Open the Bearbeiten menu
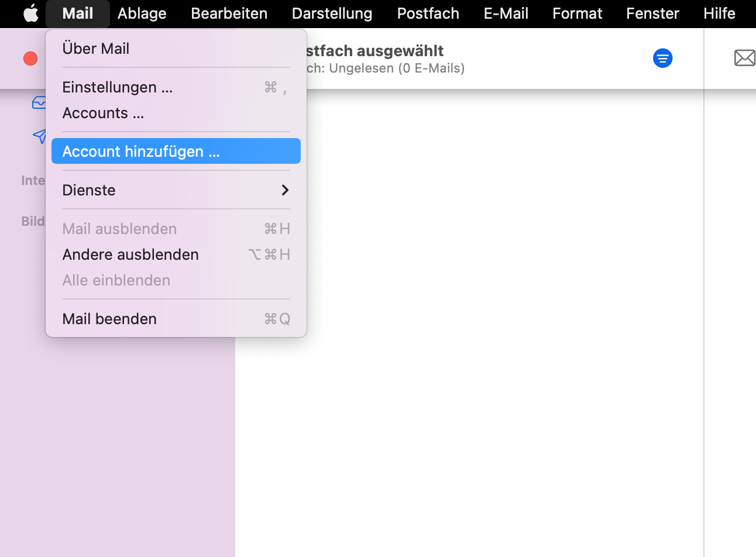Screen dimensions: 756x557 [x=229, y=13]
